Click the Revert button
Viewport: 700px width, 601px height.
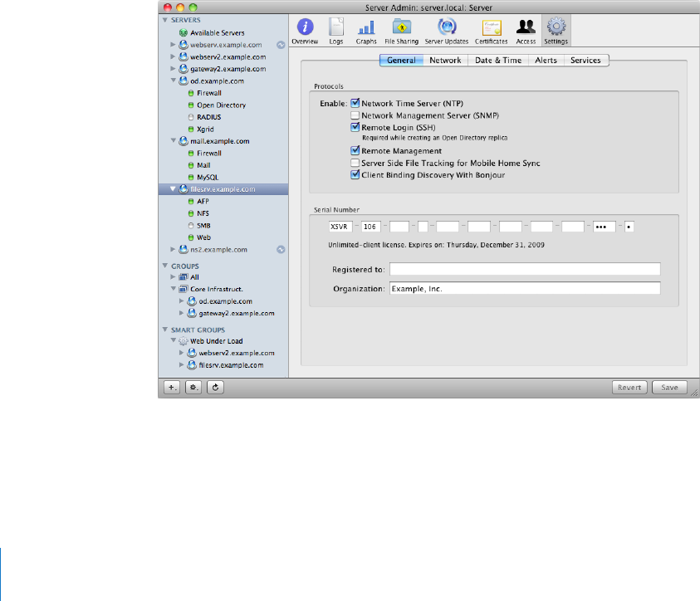[629, 388]
